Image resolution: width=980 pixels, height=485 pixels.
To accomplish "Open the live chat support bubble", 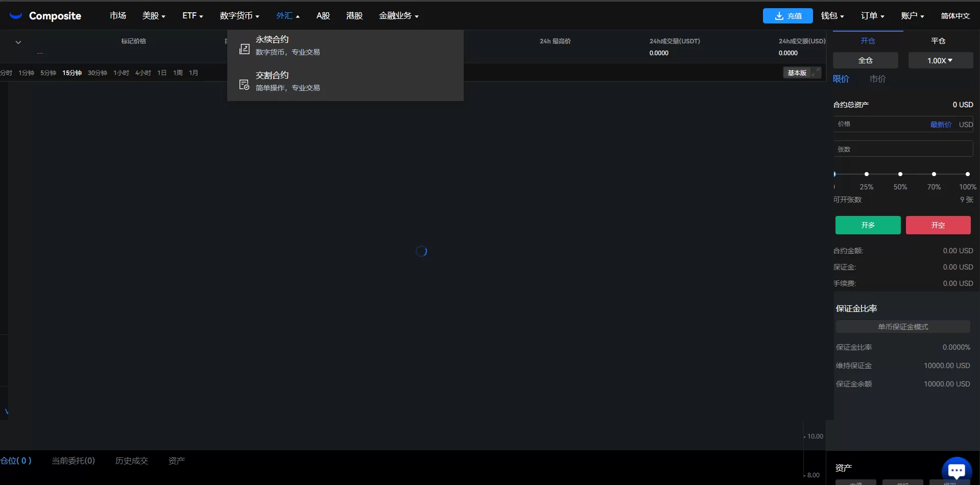I will point(956,470).
